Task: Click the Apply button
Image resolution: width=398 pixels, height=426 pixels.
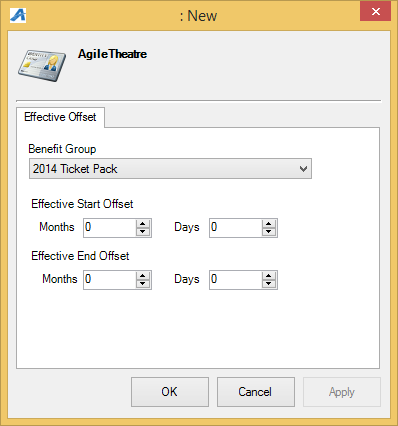Action: click(342, 392)
